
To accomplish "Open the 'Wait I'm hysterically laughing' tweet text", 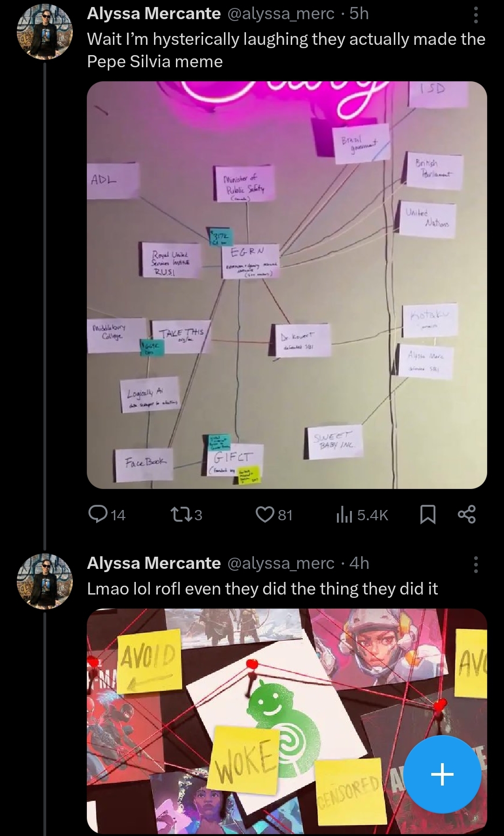I will [286, 50].
